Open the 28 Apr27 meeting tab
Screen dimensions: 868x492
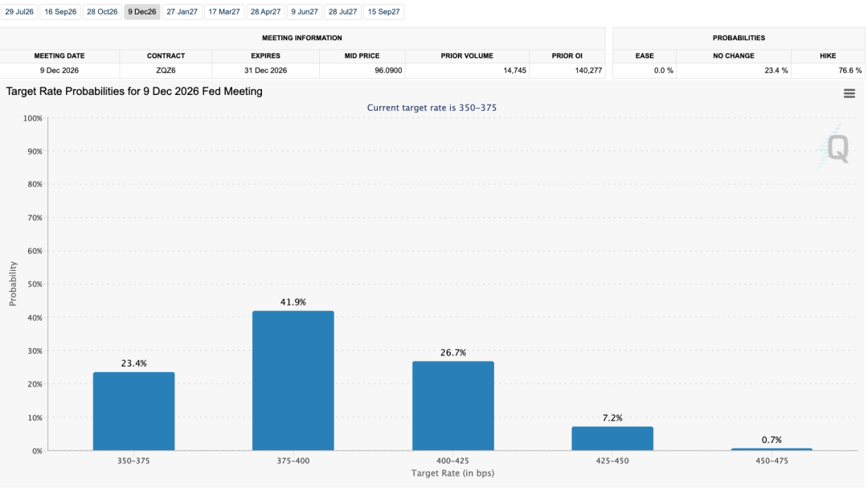[266, 11]
